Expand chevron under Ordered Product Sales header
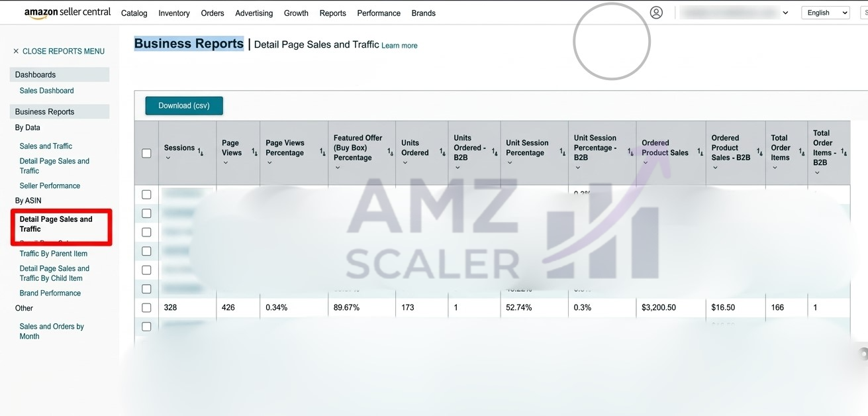This screenshot has width=868, height=416. point(646,163)
